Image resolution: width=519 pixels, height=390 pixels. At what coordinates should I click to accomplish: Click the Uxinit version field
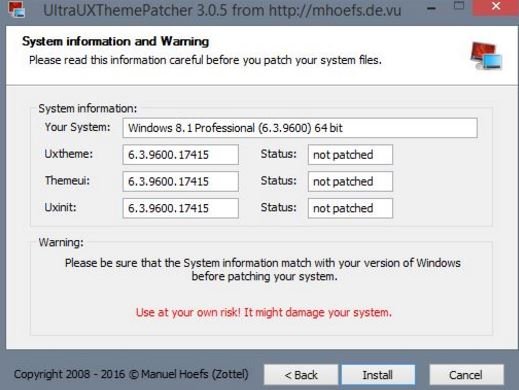[181, 208]
